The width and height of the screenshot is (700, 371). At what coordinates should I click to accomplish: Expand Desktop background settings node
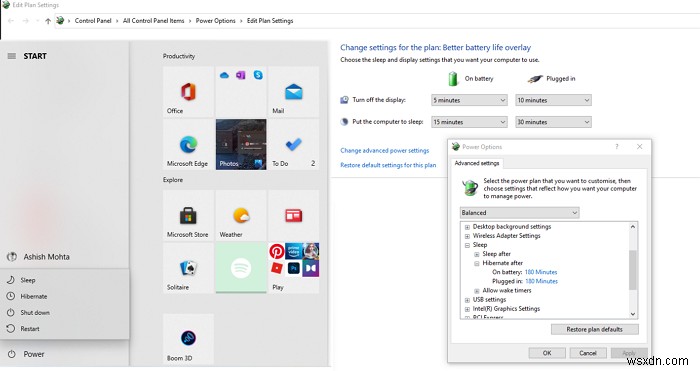(x=467, y=227)
